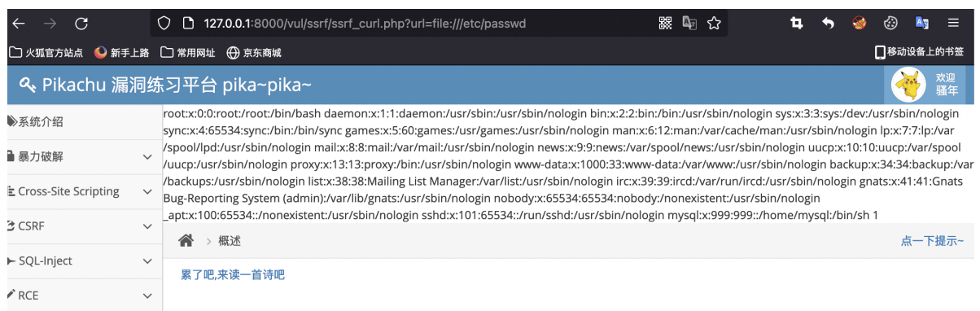Click the Pikachu avatar image
Image resolution: width=980 pixels, height=311 pixels.
pyautogui.click(x=908, y=84)
